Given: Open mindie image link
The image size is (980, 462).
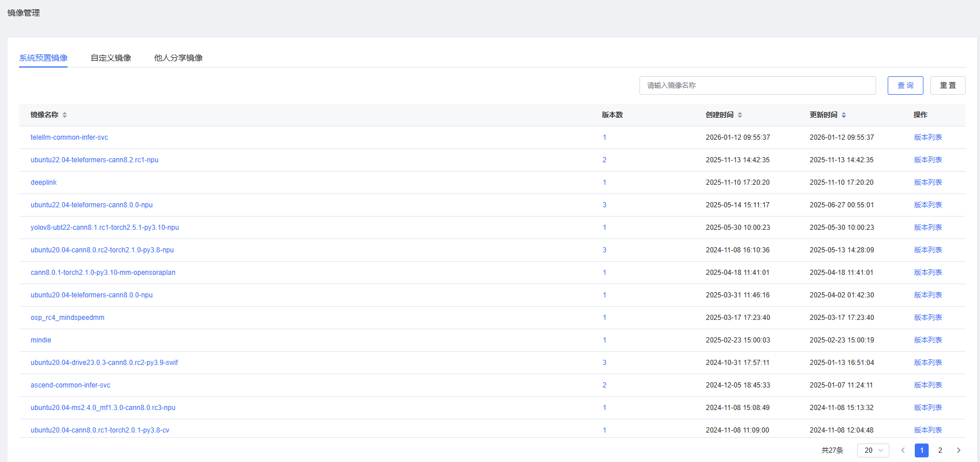Looking at the screenshot, I should pyautogui.click(x=41, y=340).
